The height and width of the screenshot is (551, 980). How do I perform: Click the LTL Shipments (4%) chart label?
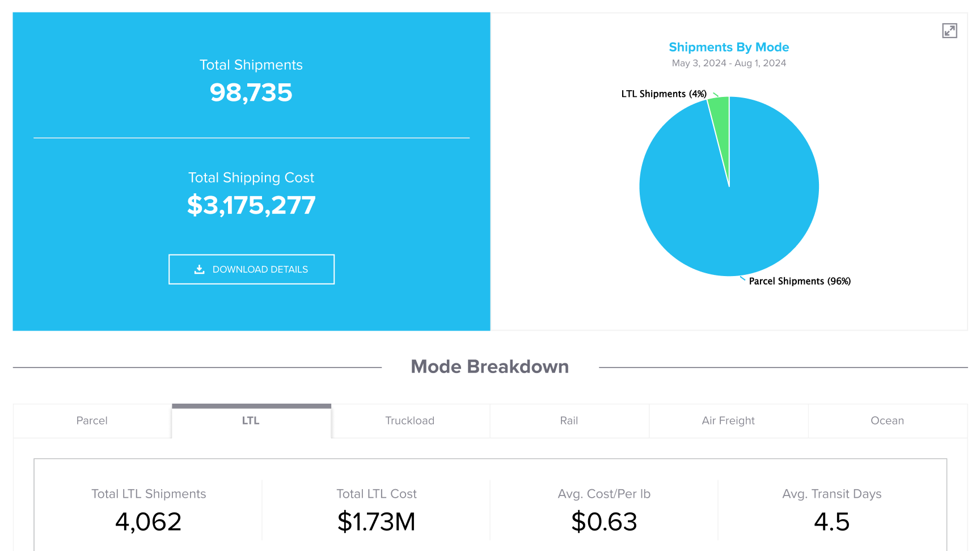tap(664, 94)
